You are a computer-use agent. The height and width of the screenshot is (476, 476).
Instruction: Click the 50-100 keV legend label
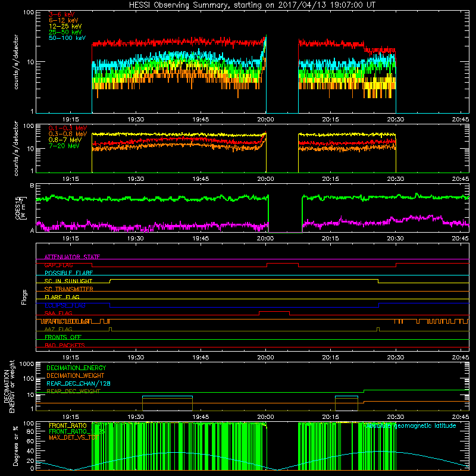click(67, 38)
